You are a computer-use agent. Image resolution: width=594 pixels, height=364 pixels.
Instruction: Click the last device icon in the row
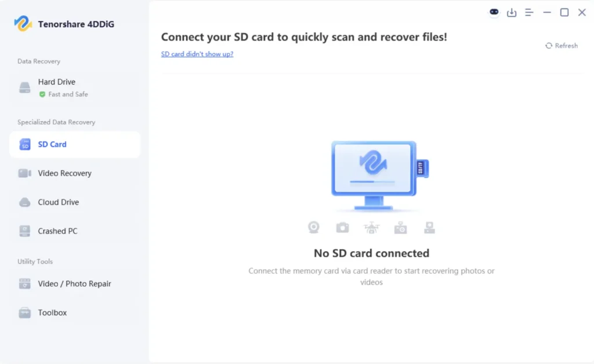click(x=429, y=227)
